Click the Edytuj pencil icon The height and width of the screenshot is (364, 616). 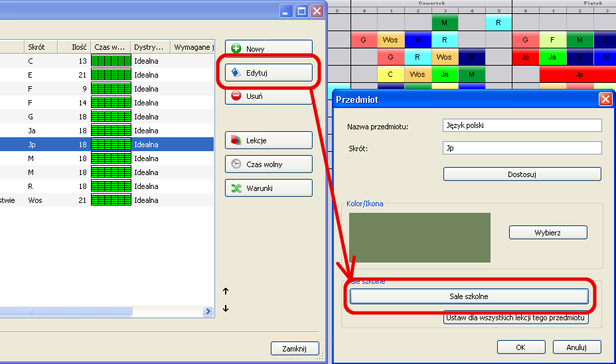(x=236, y=72)
